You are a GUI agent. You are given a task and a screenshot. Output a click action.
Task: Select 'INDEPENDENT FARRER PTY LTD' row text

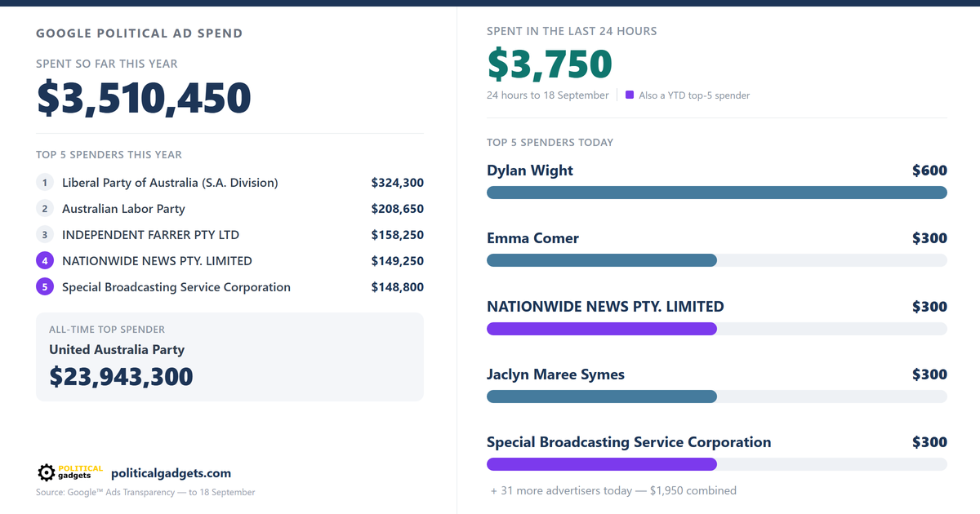click(x=150, y=235)
